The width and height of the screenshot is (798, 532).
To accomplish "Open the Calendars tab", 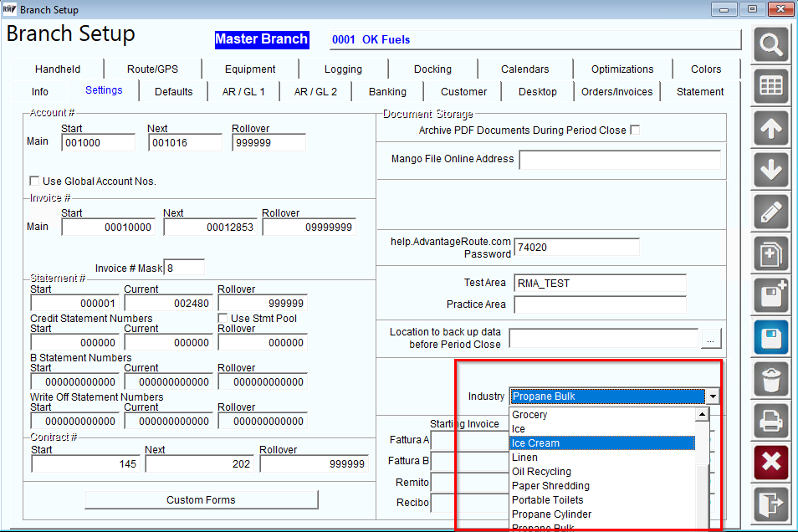I will pyautogui.click(x=524, y=69).
